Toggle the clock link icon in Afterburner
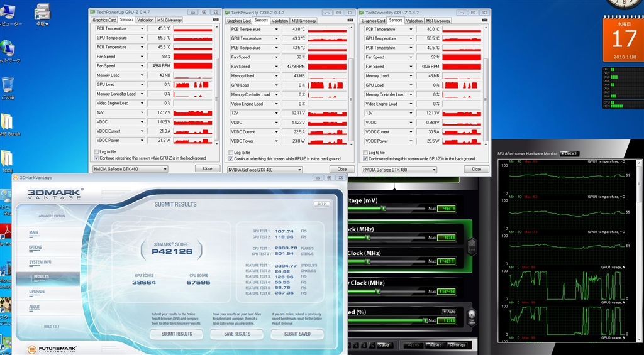 point(472,246)
